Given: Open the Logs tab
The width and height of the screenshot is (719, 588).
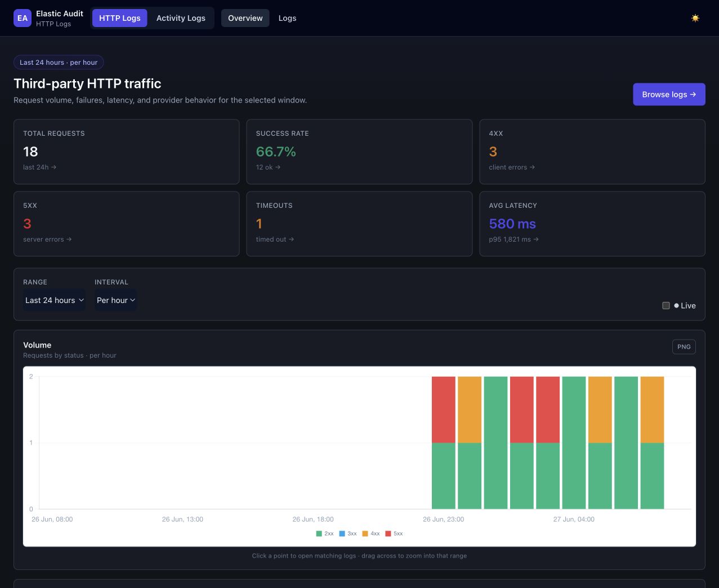Looking at the screenshot, I should pyautogui.click(x=287, y=18).
